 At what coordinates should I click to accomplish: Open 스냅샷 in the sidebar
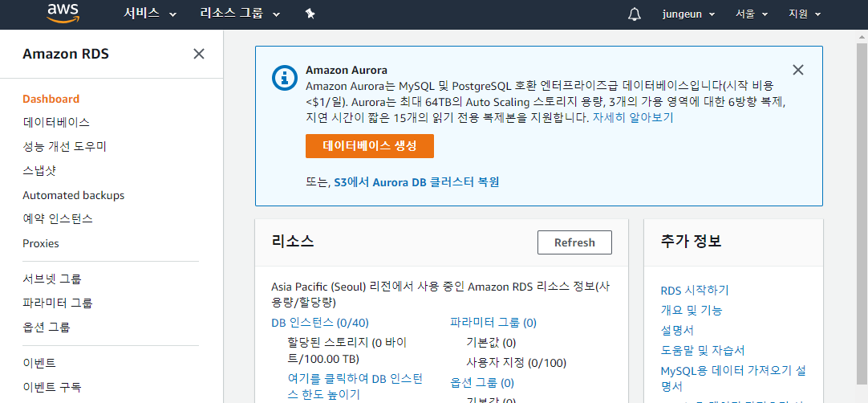pyautogui.click(x=39, y=171)
